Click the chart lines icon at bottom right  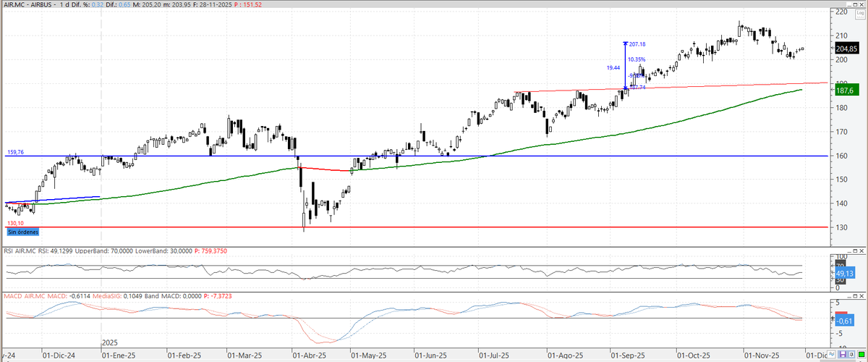(x=830, y=354)
